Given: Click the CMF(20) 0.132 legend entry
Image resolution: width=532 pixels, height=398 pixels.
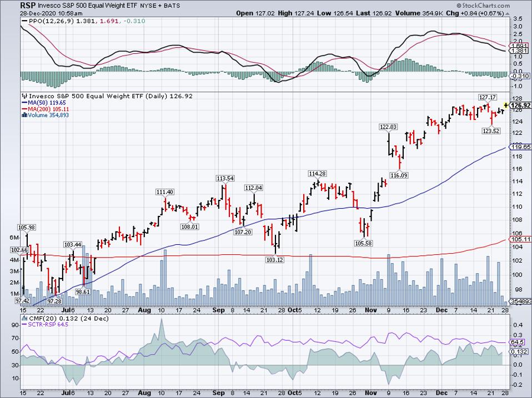Looking at the screenshot, I should [68, 319].
